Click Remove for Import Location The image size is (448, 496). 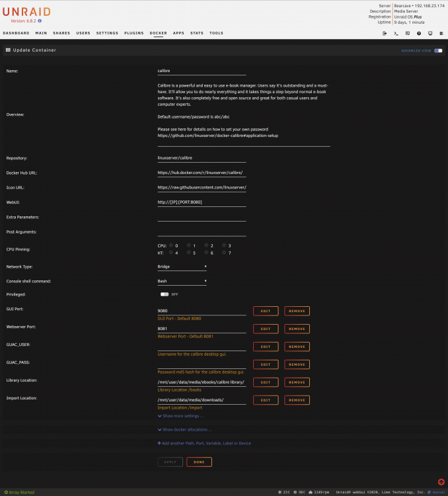coord(297,400)
